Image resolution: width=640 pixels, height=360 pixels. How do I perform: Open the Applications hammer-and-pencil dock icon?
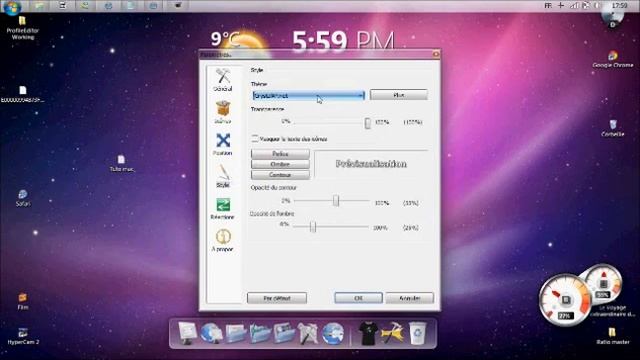click(x=308, y=333)
